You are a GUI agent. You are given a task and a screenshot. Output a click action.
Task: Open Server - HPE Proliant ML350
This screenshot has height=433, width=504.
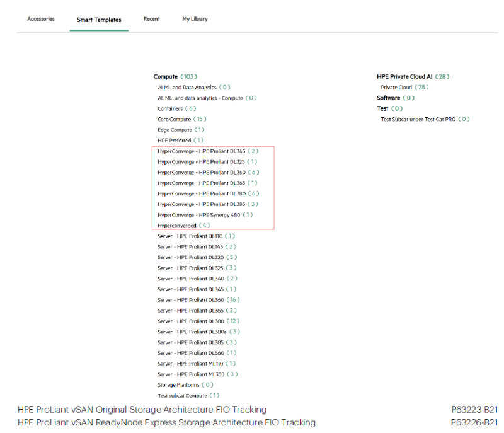click(x=198, y=374)
